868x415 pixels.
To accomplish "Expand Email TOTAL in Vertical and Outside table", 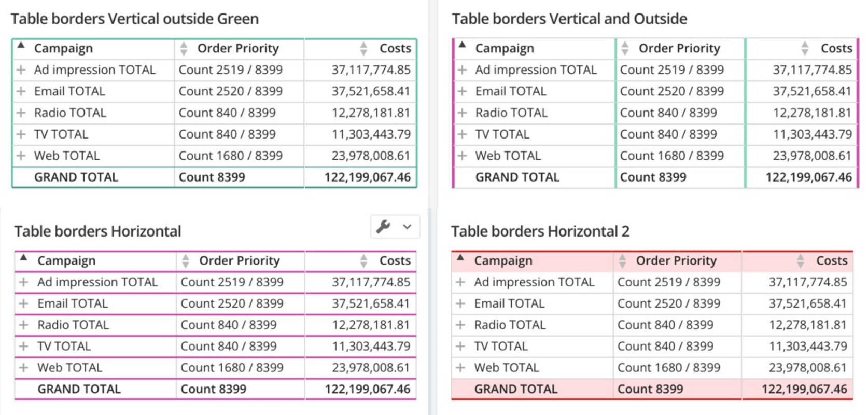I will click(x=462, y=91).
